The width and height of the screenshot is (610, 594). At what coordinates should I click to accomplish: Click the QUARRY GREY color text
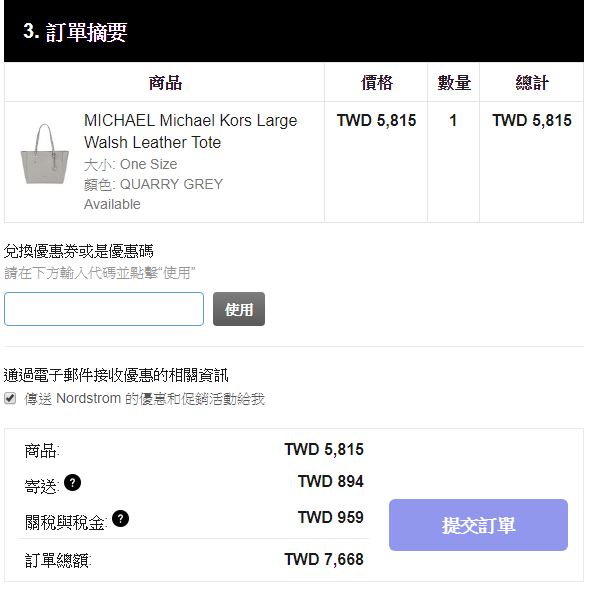172,184
